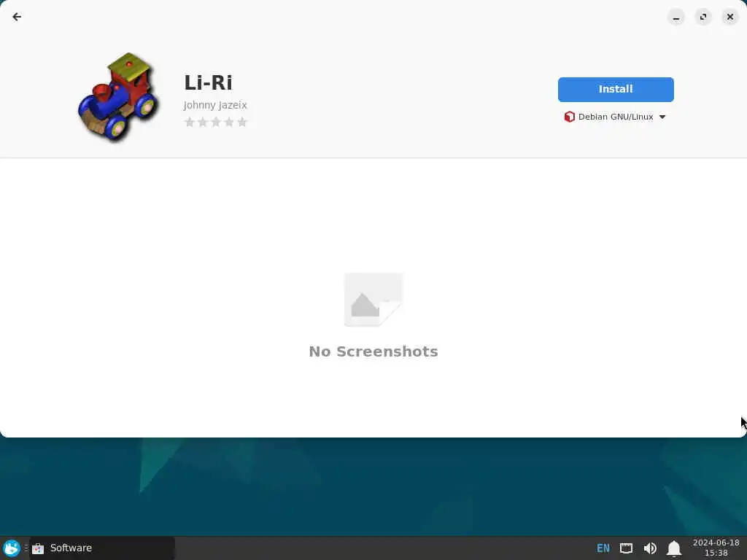Open the volume control speaker icon
This screenshot has width=747, height=560.
650,548
